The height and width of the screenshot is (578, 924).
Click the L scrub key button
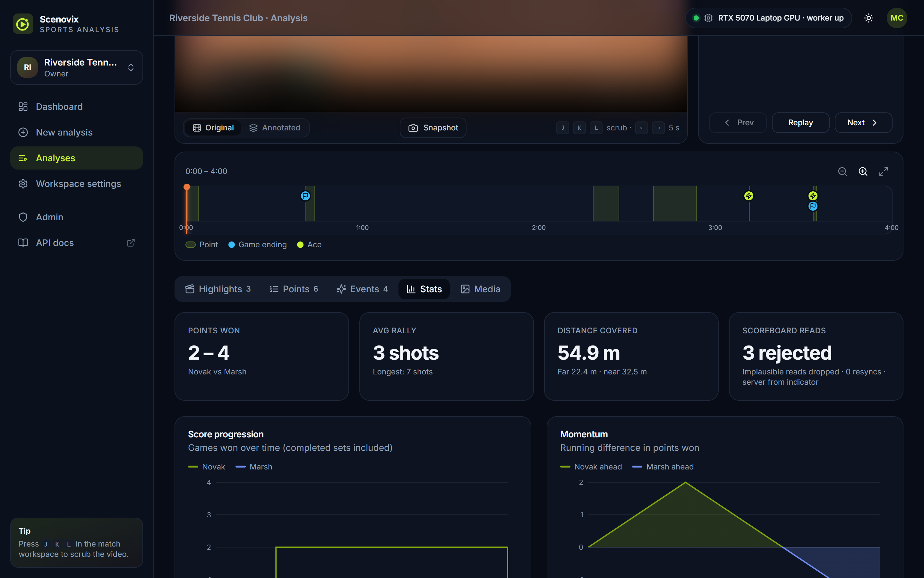596,128
